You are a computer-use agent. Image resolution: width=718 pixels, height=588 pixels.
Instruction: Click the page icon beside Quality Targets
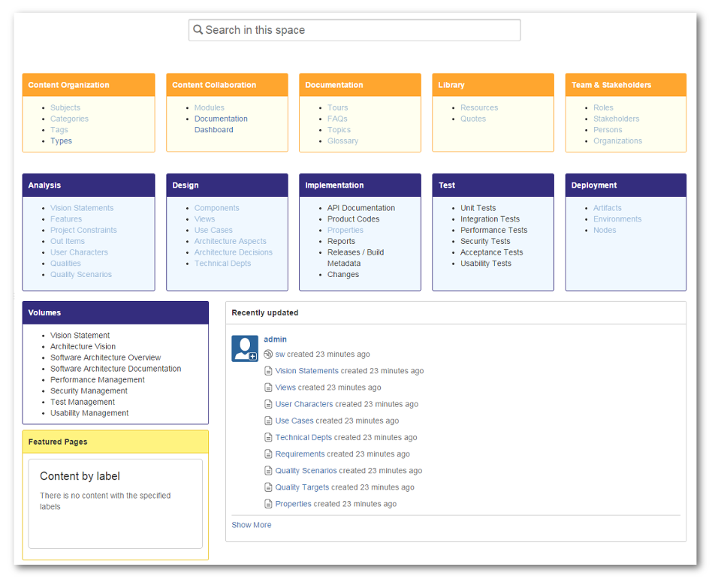coord(269,487)
